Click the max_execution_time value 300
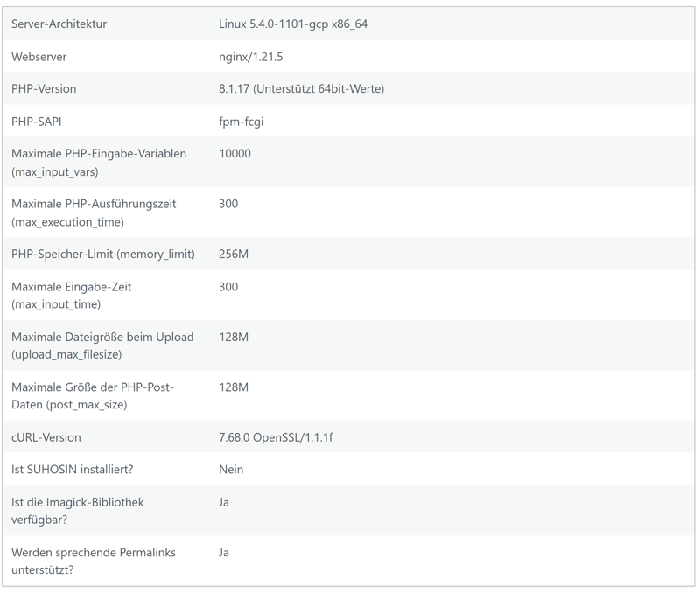This screenshot has width=700, height=593. pyautogui.click(x=228, y=204)
